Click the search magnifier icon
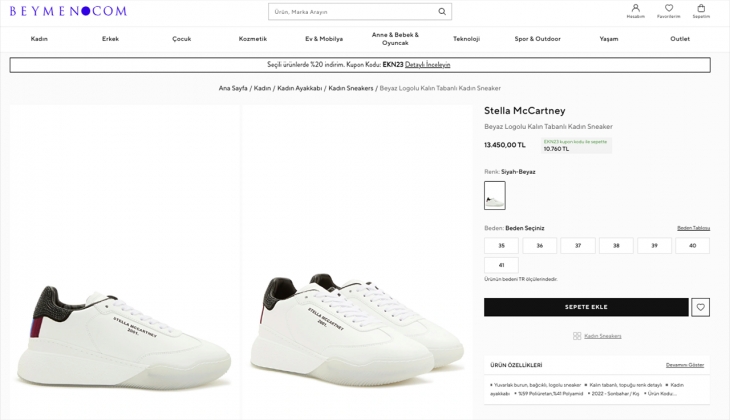 coord(442,12)
